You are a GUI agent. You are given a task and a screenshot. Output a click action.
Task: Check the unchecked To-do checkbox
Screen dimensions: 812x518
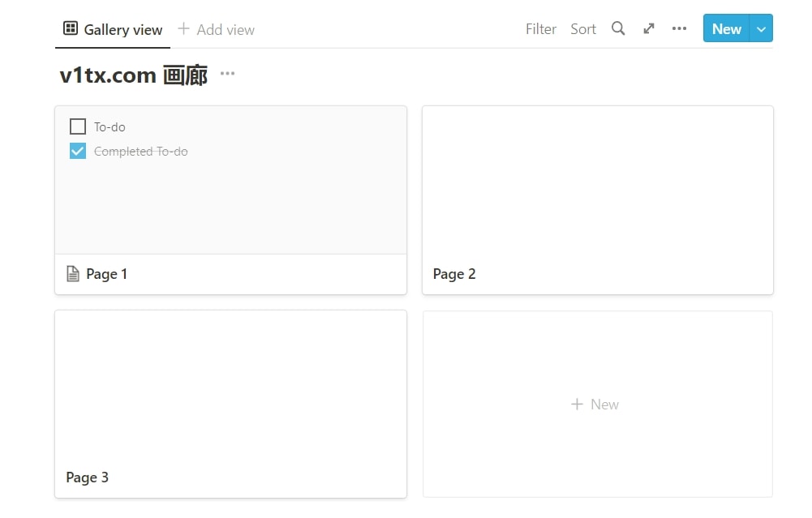[x=78, y=126]
